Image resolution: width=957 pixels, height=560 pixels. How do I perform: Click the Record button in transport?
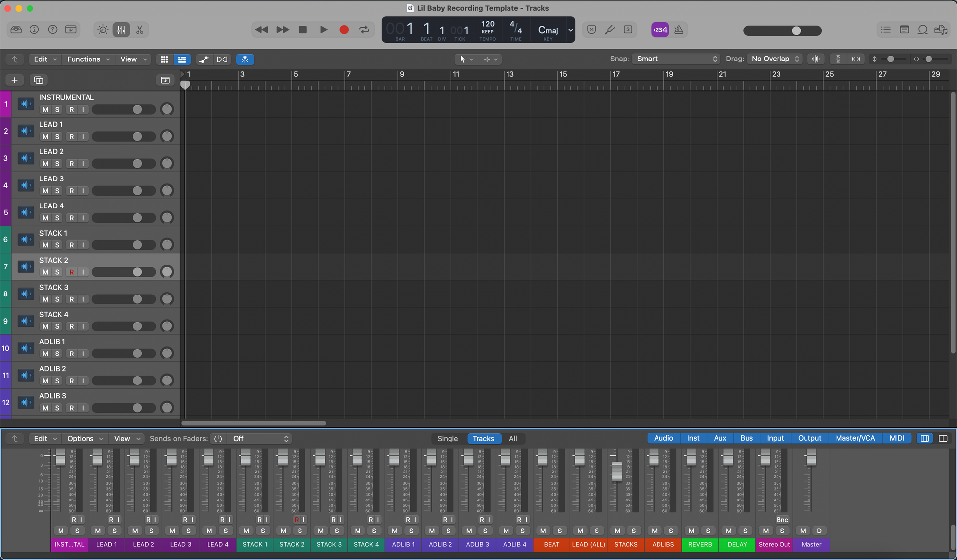(344, 30)
